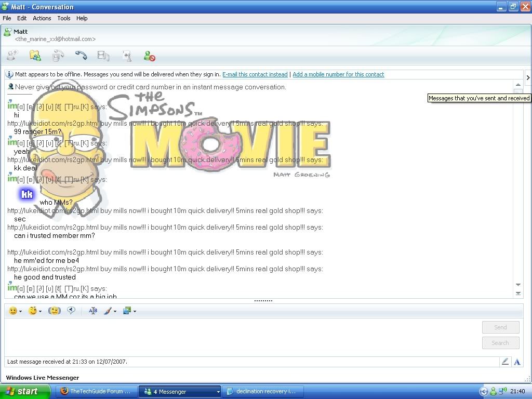Image resolution: width=532 pixels, height=399 pixels.
Task: Switch to text typing mode 'A' tab
Action: (517, 362)
